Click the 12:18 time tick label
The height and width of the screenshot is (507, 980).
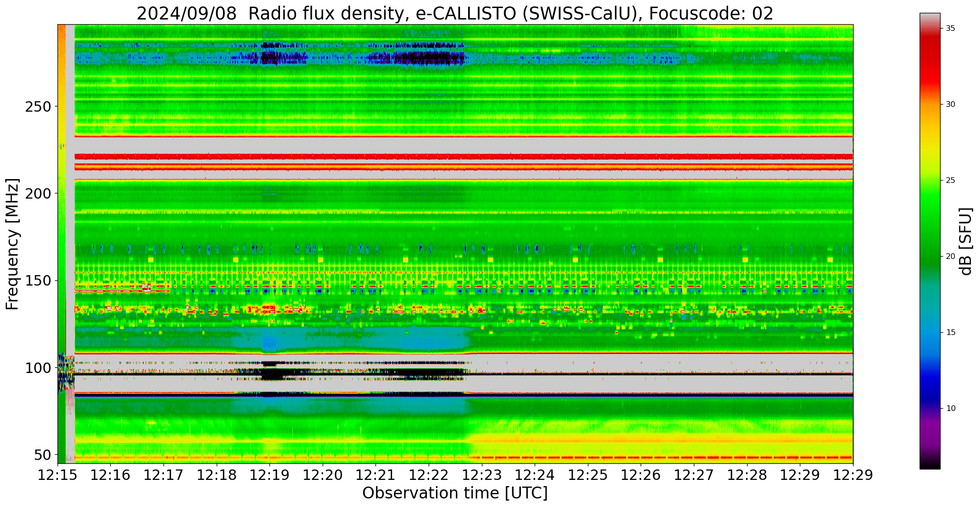(217, 475)
